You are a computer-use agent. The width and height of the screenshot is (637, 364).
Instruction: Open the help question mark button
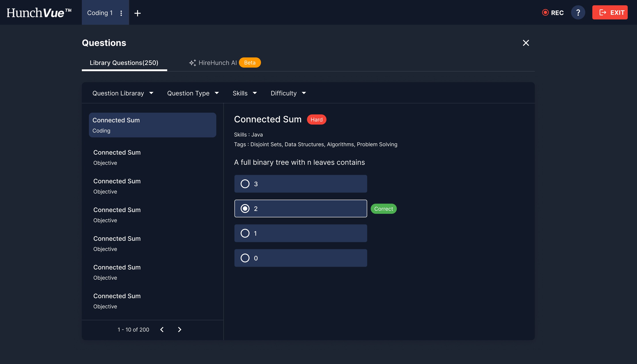[578, 13]
